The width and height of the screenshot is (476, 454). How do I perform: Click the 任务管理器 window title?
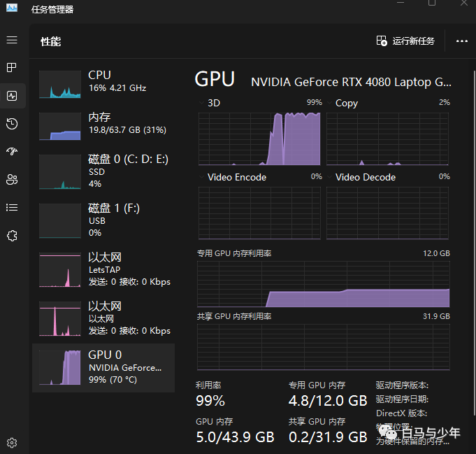point(52,9)
